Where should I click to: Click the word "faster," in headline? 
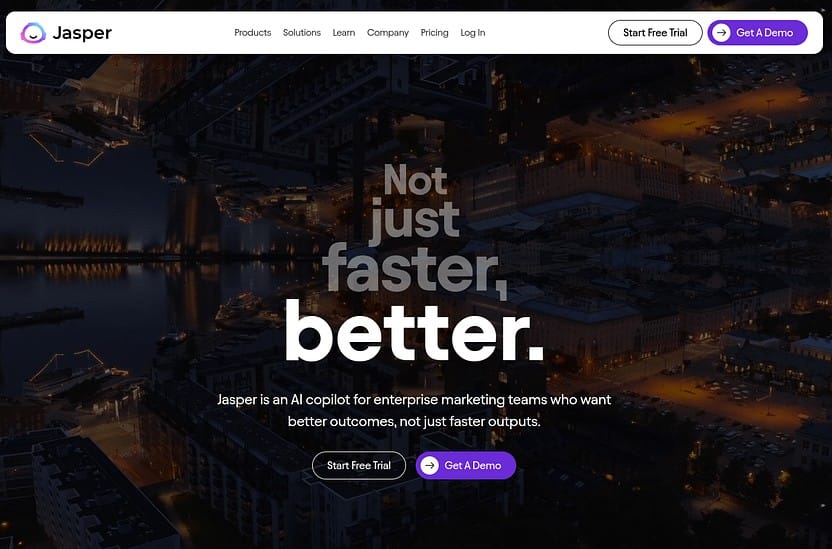414,271
